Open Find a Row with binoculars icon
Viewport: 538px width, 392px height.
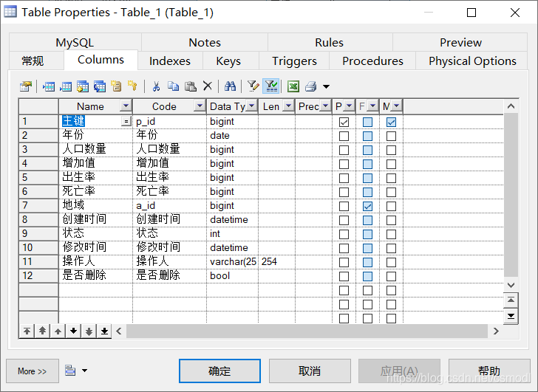pos(230,86)
